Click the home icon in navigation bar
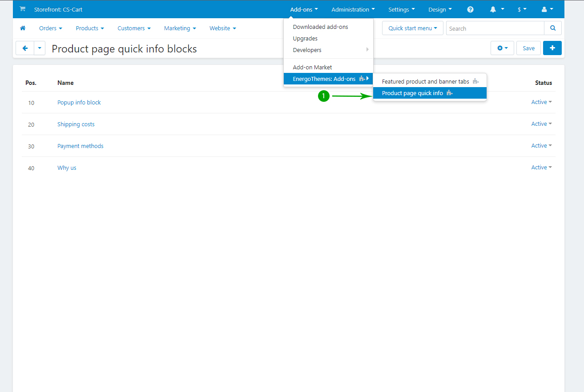 23,28
